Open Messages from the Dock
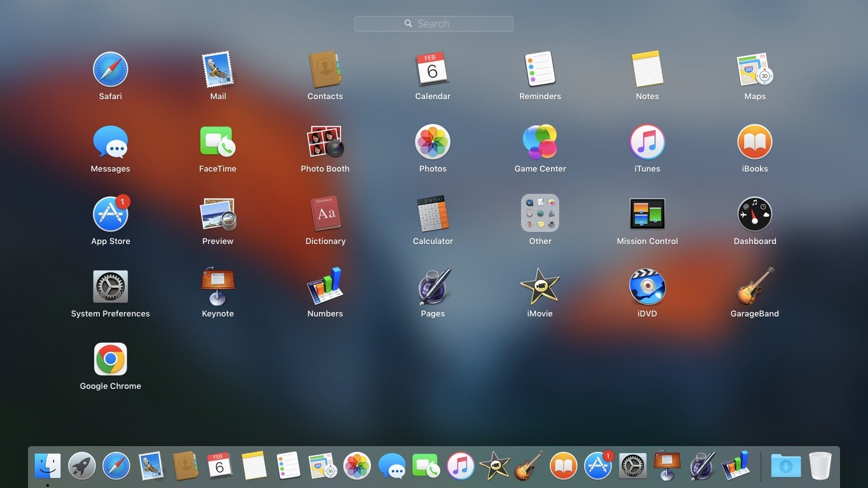The height and width of the screenshot is (488, 868). 391,466
